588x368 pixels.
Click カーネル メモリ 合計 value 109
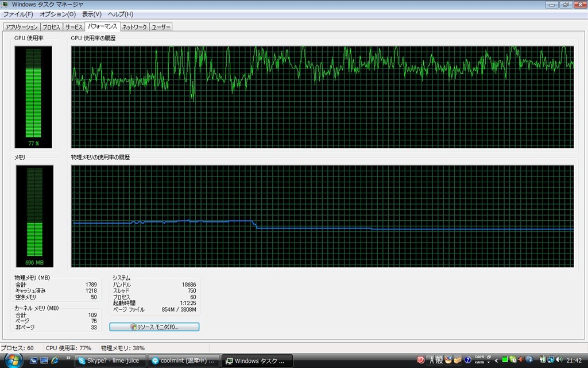click(92, 315)
